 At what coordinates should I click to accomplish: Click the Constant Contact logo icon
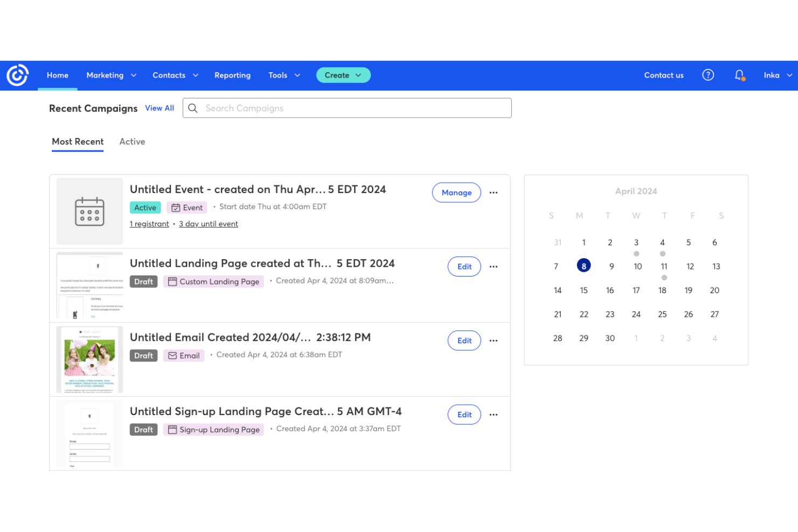(17, 75)
